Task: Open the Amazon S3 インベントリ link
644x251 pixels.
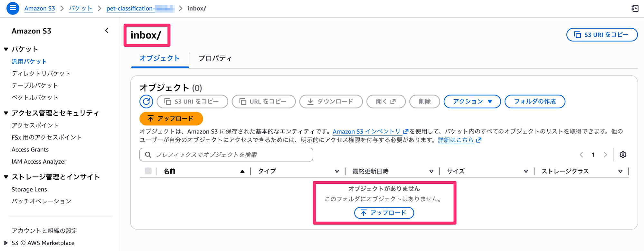Action: click(x=366, y=131)
